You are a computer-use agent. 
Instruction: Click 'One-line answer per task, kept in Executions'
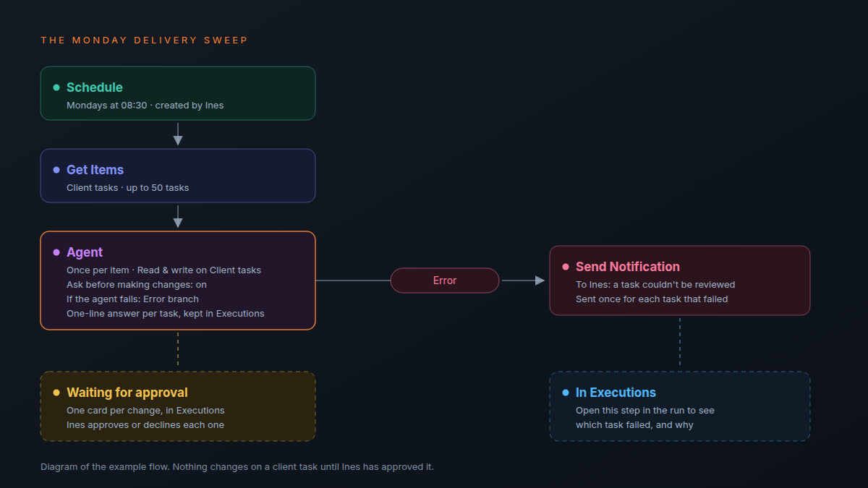point(166,314)
